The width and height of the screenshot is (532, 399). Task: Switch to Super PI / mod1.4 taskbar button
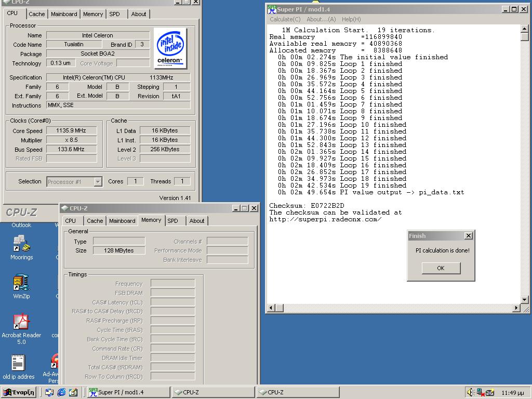pyautogui.click(x=128, y=392)
